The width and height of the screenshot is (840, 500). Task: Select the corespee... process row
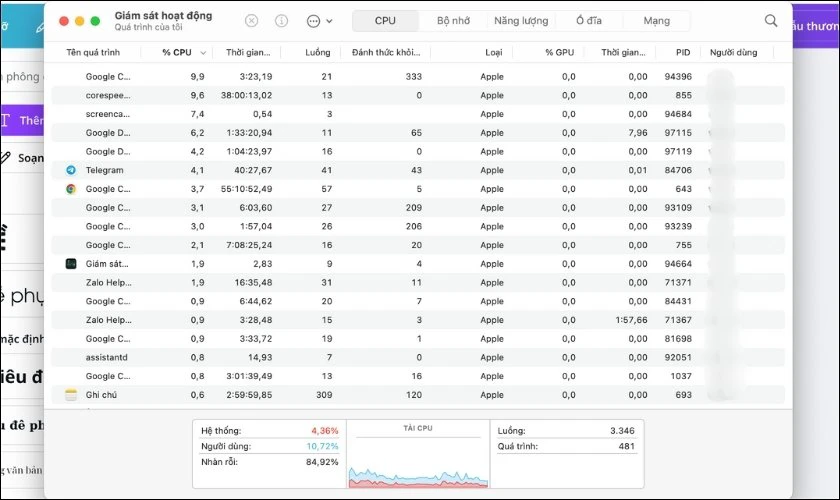(418, 95)
